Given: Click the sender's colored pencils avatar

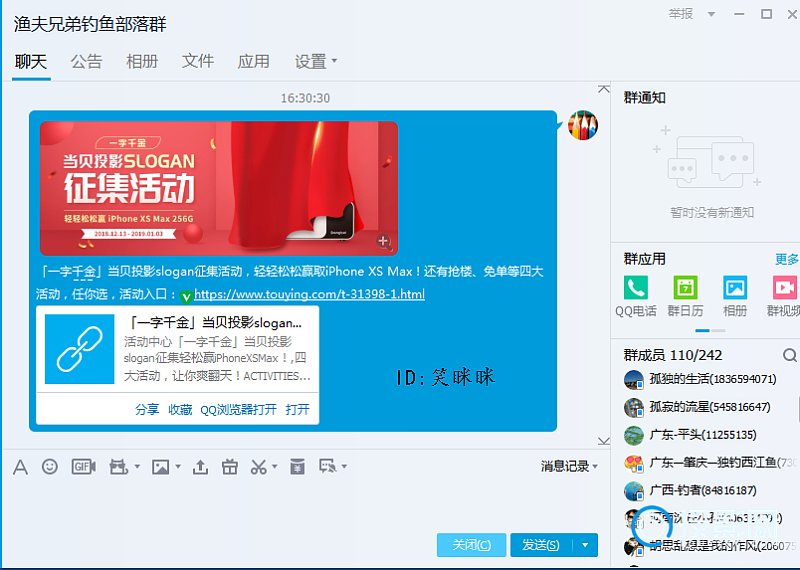Looking at the screenshot, I should 583,125.
